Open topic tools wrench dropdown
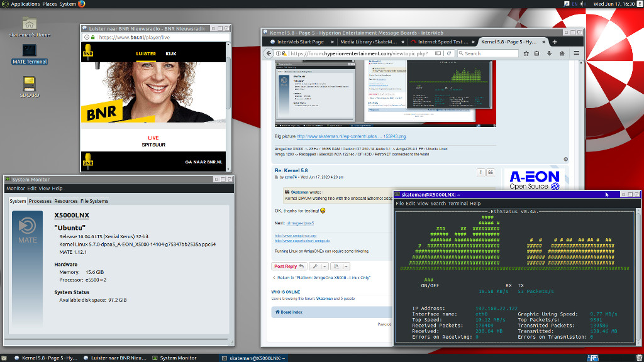The height and width of the screenshot is (362, 644). pyautogui.click(x=318, y=266)
